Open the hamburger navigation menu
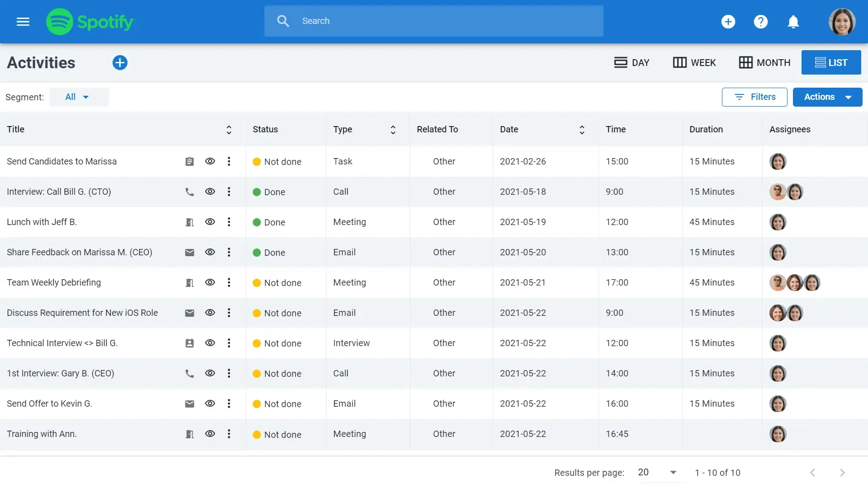Image resolution: width=868 pixels, height=488 pixels. (x=23, y=22)
